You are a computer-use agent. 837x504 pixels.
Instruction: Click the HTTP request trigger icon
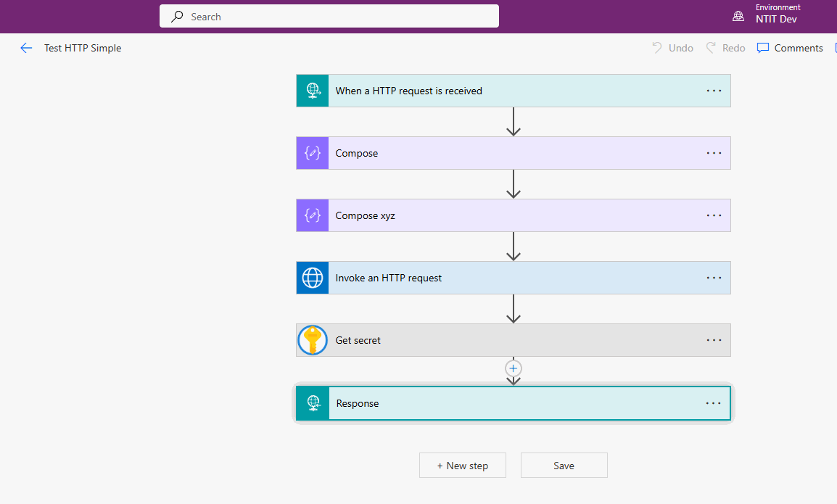(312, 90)
